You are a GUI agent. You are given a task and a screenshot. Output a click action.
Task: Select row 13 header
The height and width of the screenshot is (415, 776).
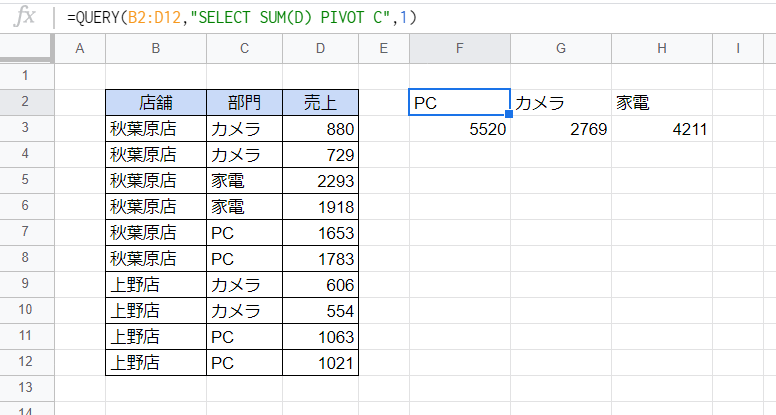(x=25, y=388)
